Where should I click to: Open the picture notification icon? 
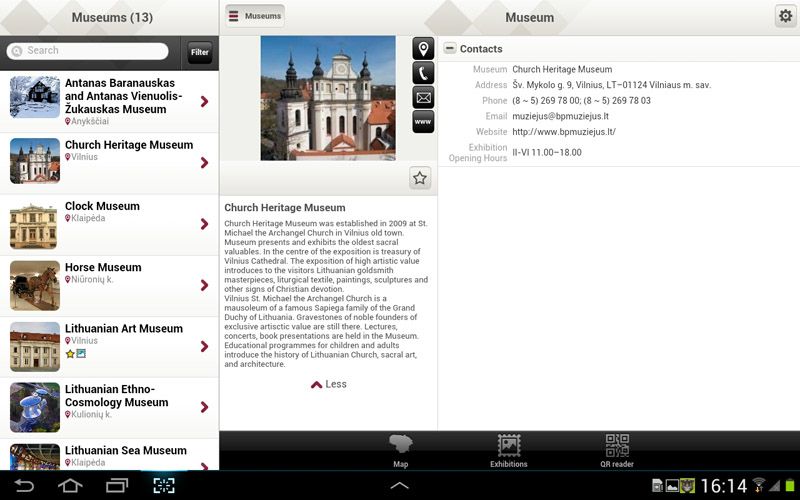672,486
